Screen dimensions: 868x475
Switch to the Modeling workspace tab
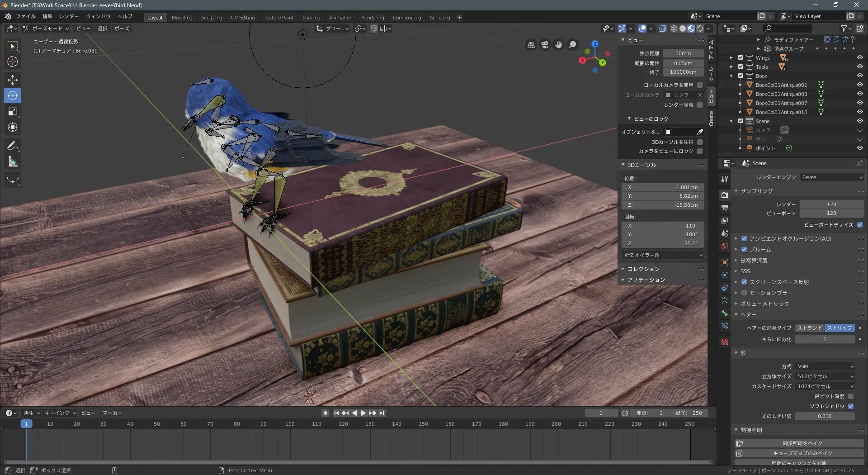(x=182, y=18)
